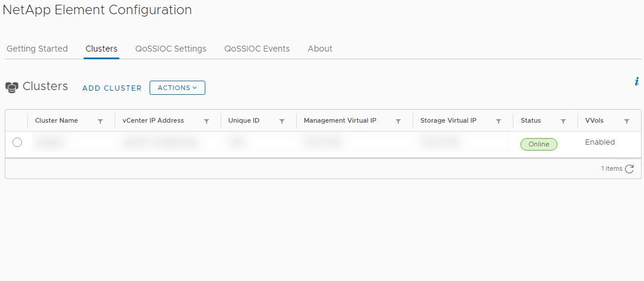This screenshot has width=644, height=281.
Task: Filter the Cluster Name column
Action: (x=100, y=122)
